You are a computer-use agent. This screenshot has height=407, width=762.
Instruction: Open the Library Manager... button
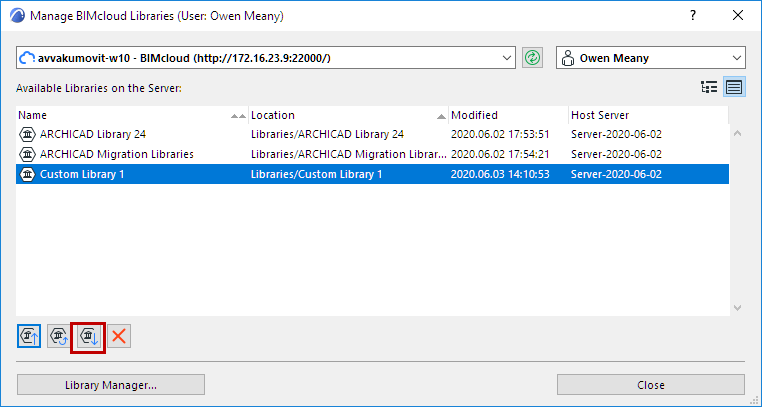pos(111,385)
